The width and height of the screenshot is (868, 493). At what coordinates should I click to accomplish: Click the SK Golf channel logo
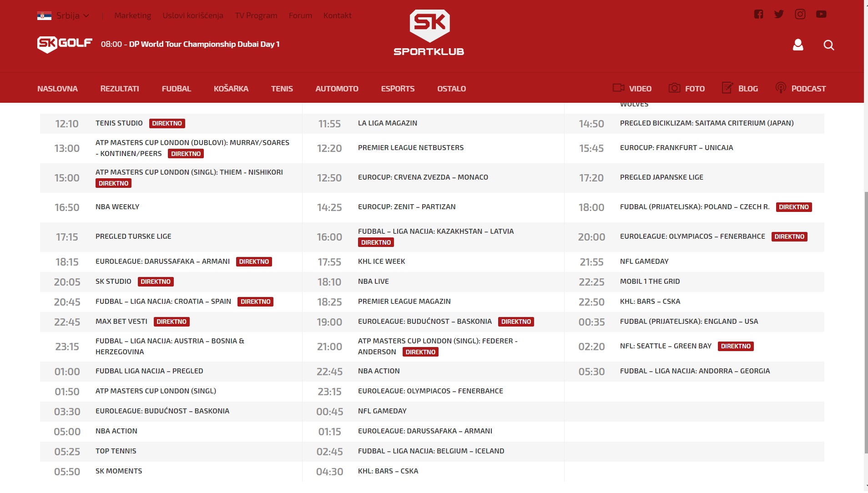click(65, 44)
